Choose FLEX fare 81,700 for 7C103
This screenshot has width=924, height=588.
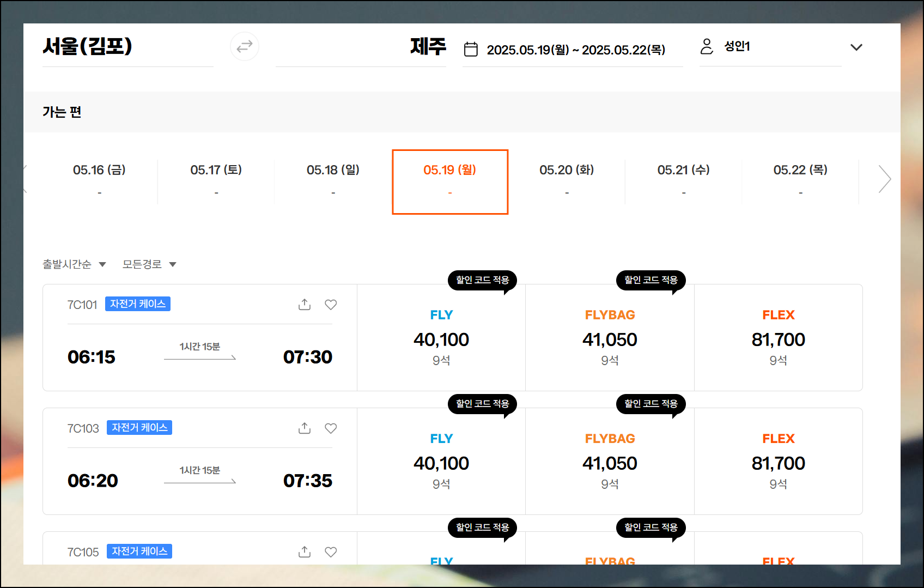pos(779,462)
